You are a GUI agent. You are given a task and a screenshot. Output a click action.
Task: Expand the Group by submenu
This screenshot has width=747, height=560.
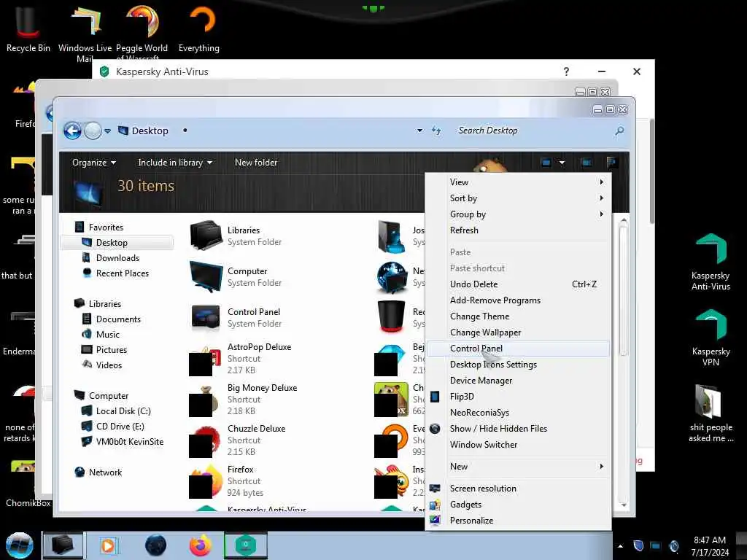[519, 214]
